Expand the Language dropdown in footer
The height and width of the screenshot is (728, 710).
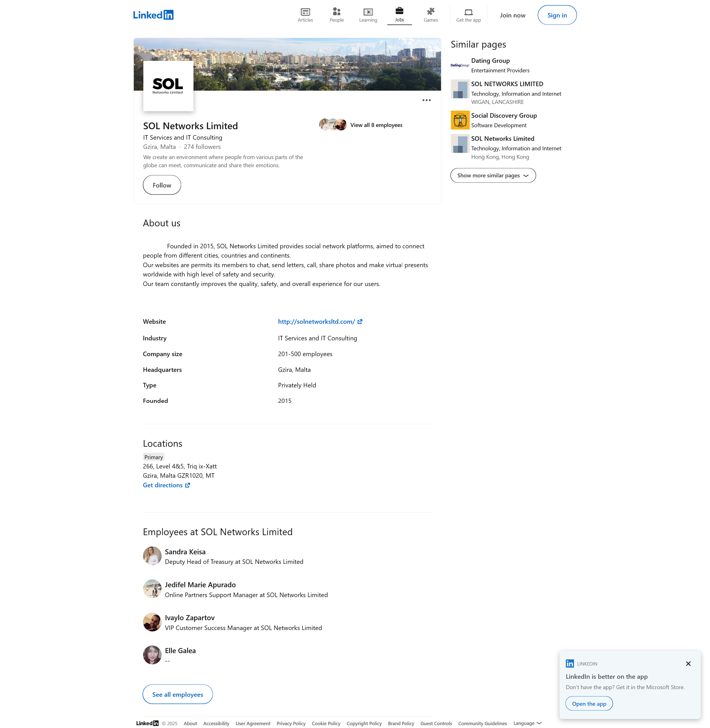click(527, 723)
